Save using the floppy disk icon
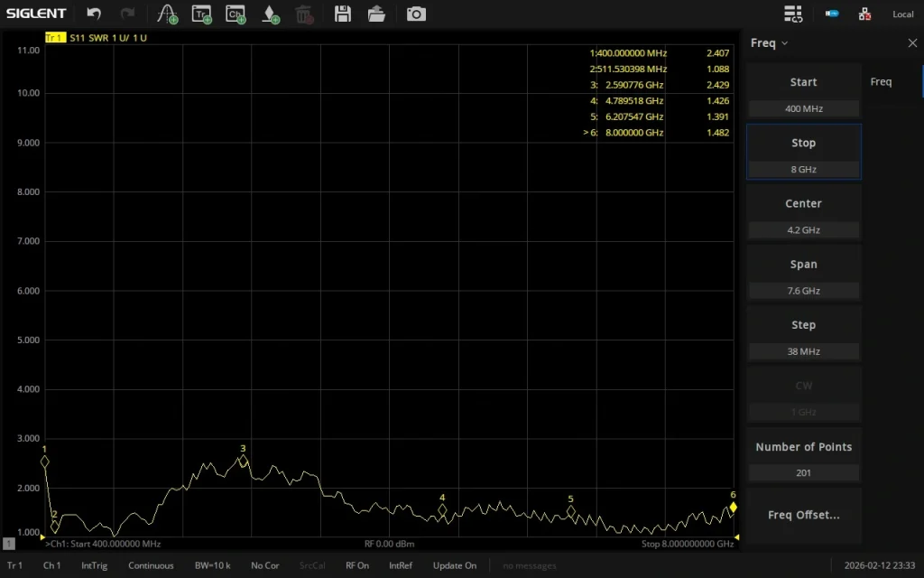The width and height of the screenshot is (924, 578). coord(342,14)
